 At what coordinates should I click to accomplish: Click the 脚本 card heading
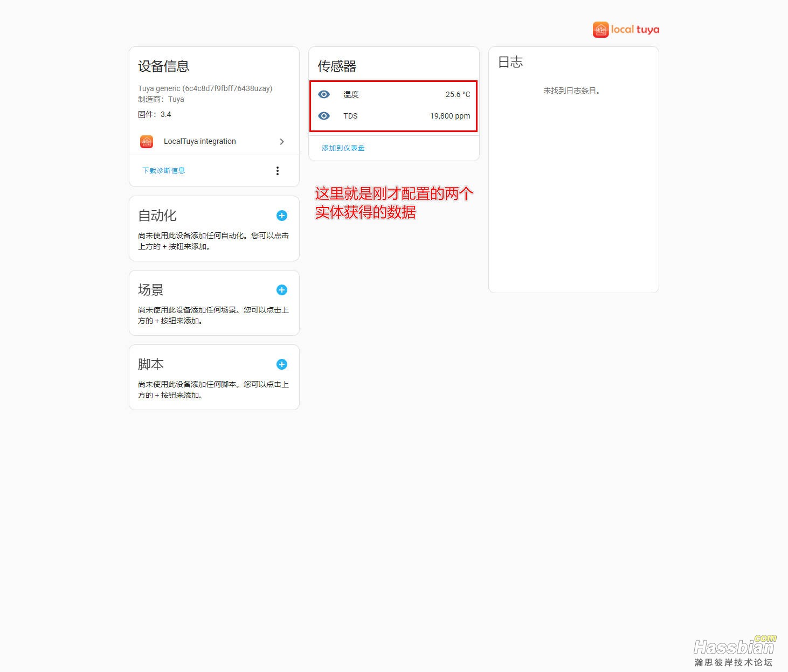151,364
